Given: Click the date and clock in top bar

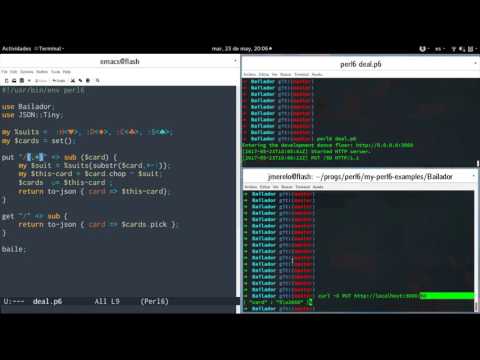Looking at the screenshot, I should (242, 49).
